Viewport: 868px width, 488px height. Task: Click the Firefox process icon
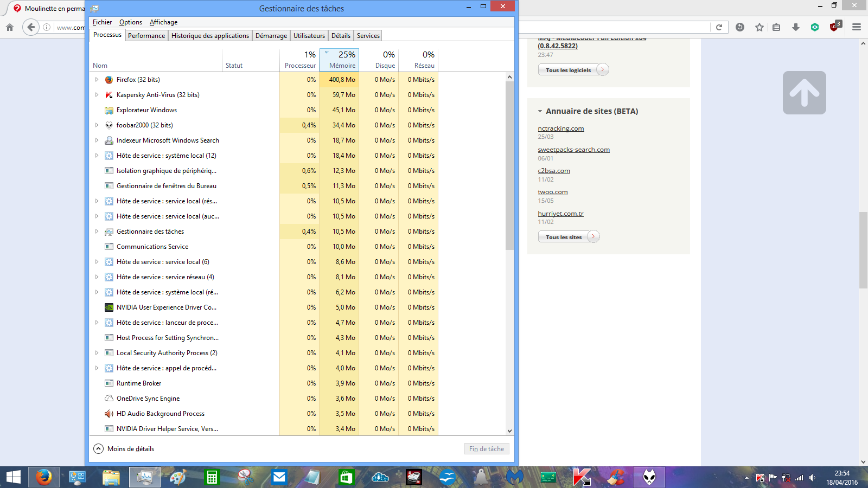point(109,80)
